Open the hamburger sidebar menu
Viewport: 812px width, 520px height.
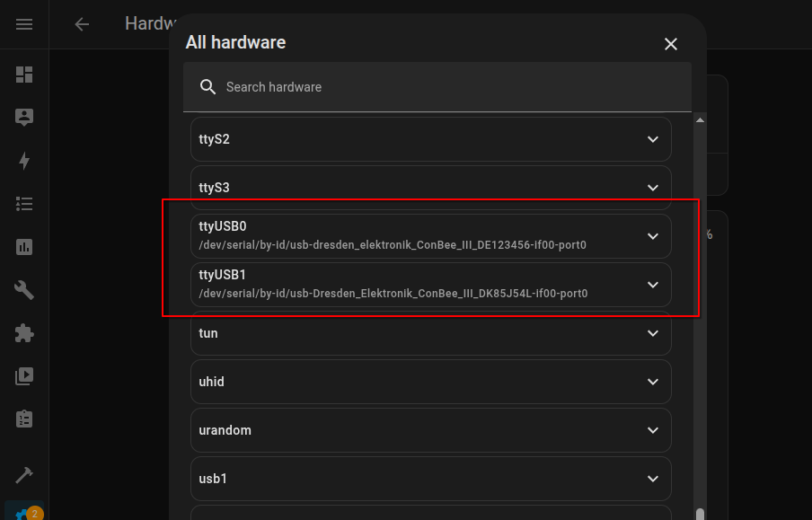24,24
